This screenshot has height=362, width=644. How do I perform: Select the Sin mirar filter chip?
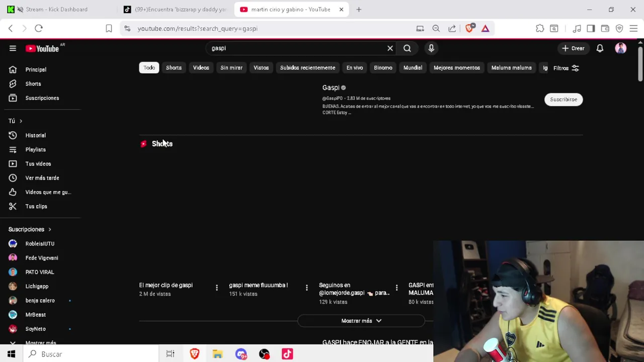tap(231, 68)
